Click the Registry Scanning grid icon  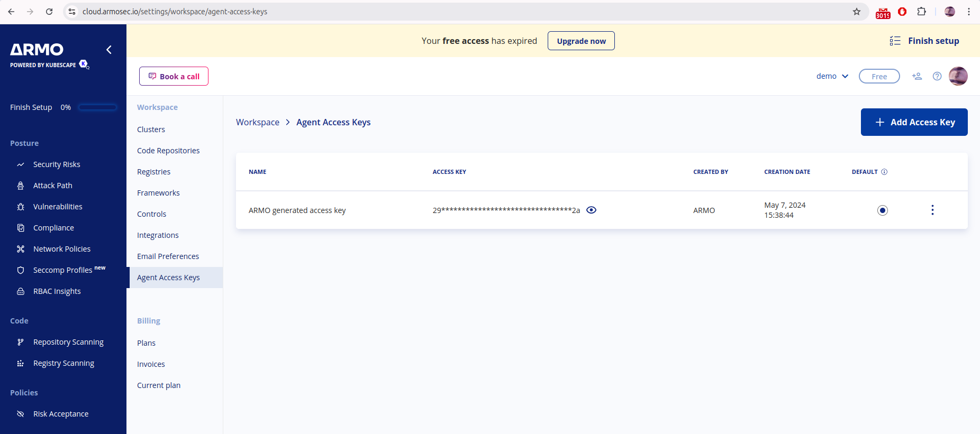click(21, 363)
